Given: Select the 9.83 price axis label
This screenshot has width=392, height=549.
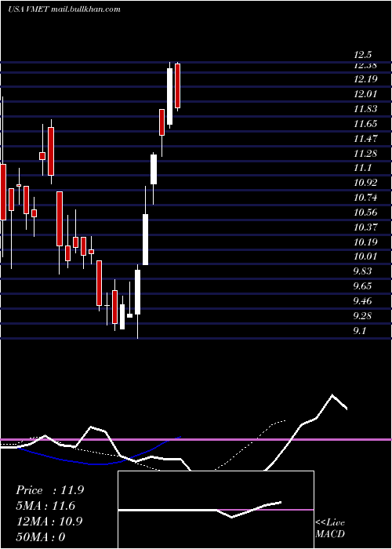Looking at the screenshot, I should pos(363,271).
